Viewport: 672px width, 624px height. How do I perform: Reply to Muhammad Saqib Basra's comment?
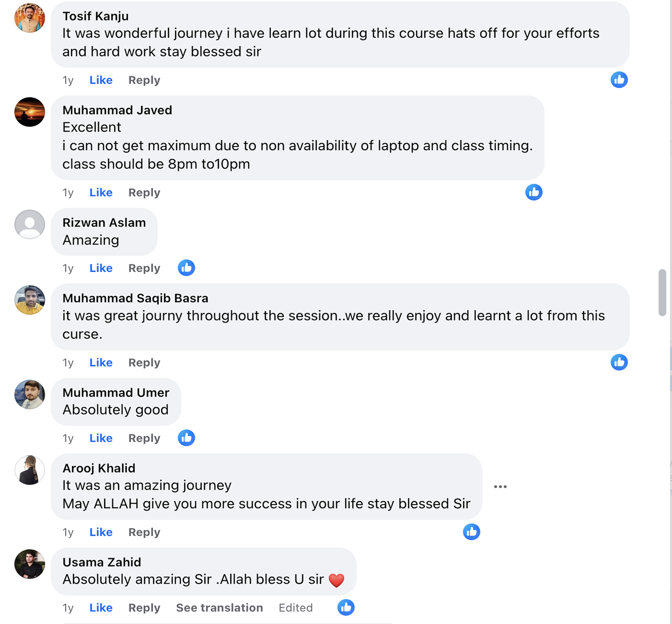(x=144, y=362)
